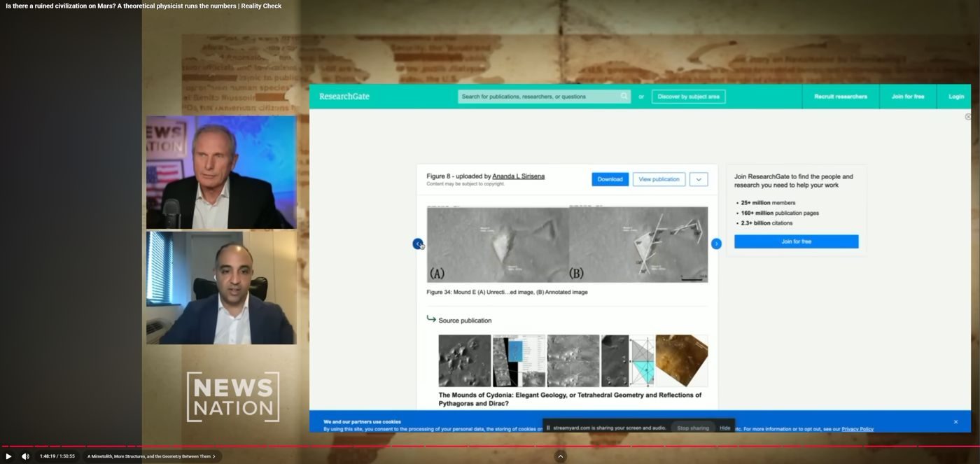Image resolution: width=980 pixels, height=464 pixels.
Task: Click the guest's bottom video feed
Action: point(221,288)
